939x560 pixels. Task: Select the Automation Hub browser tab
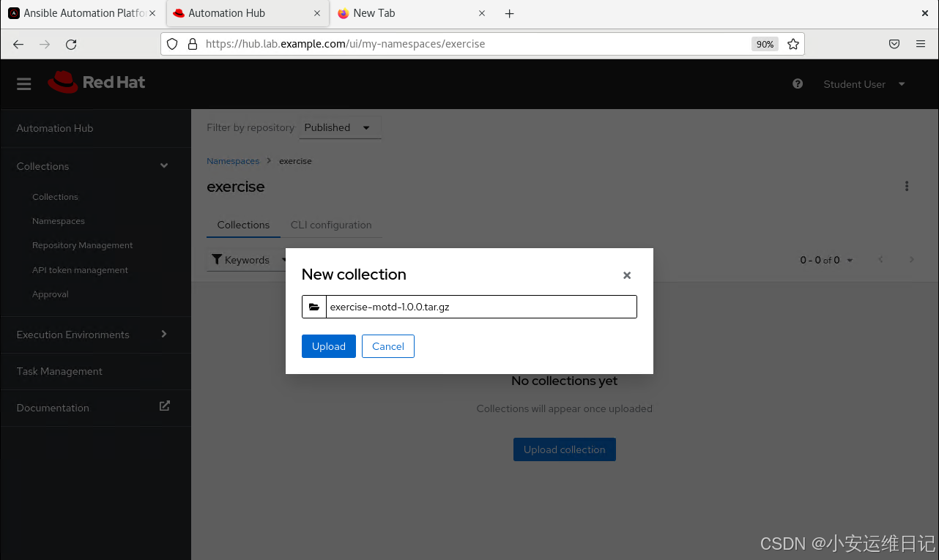tap(248, 13)
